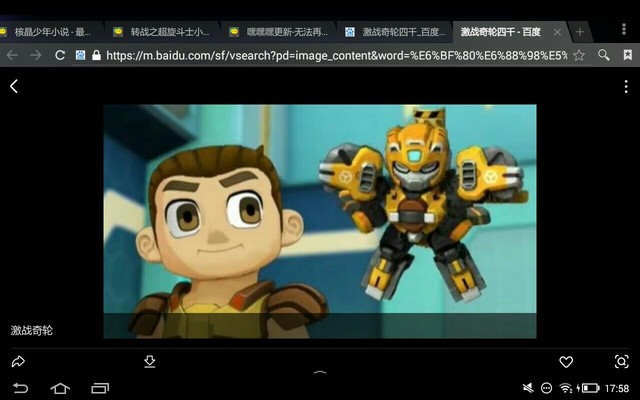This screenshot has height=400, width=640.
Task: Tap the battery charging indicator
Action: [587, 388]
